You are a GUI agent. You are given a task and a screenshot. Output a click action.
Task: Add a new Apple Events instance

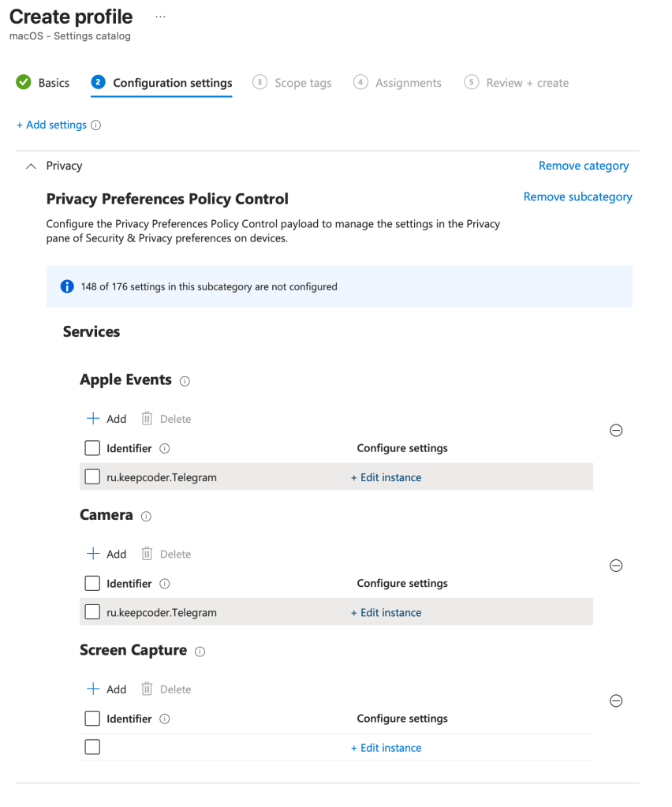click(x=106, y=419)
